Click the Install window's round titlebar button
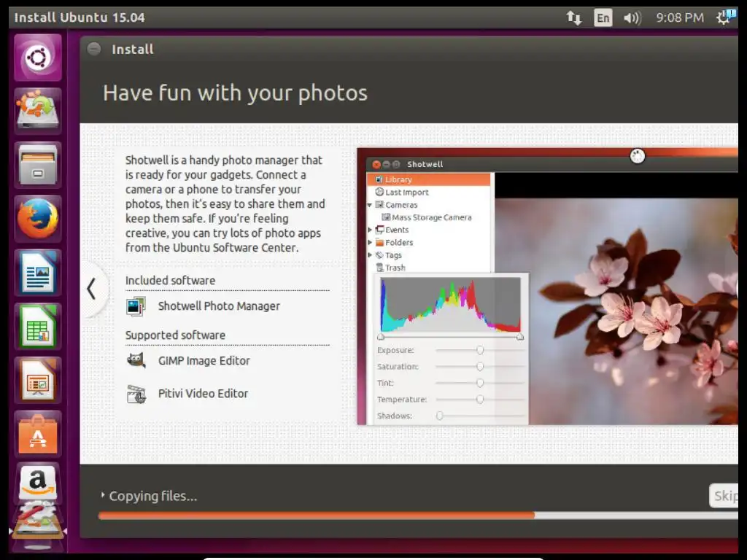This screenshot has height=560, width=747. click(x=94, y=49)
